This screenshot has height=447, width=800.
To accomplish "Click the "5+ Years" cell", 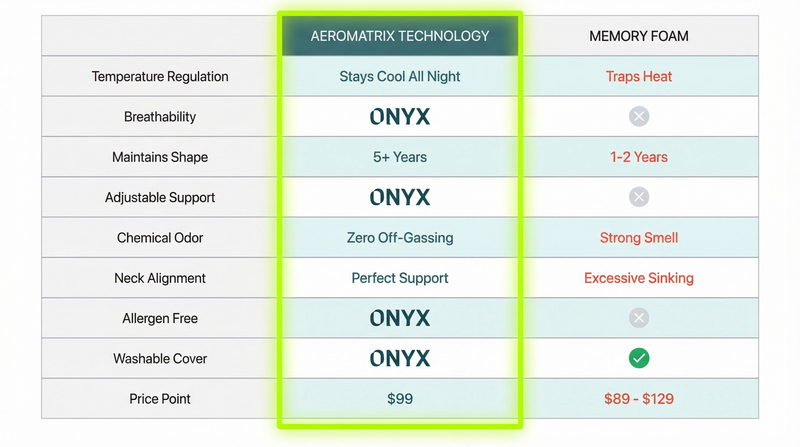I will (x=400, y=157).
